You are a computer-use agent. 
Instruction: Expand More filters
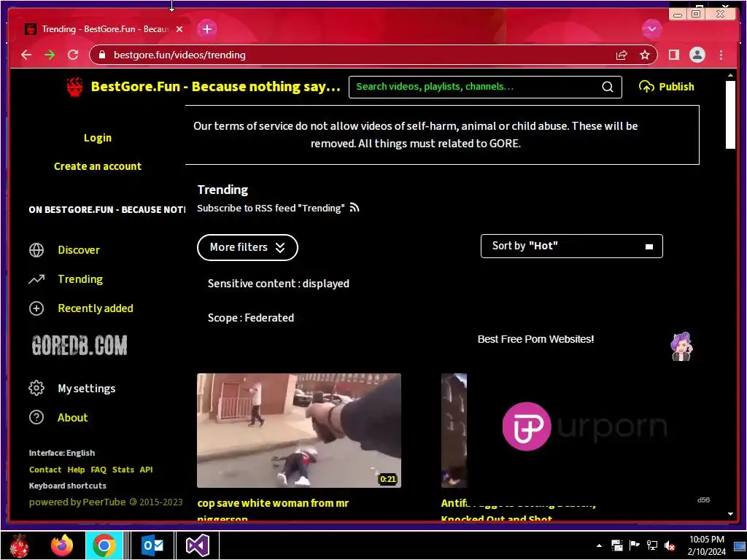(x=247, y=247)
